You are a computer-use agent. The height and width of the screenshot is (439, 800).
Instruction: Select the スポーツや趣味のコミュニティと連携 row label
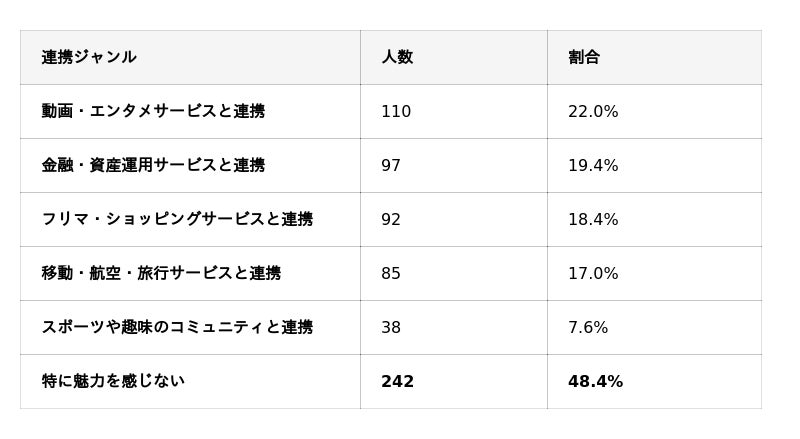[x=177, y=327]
